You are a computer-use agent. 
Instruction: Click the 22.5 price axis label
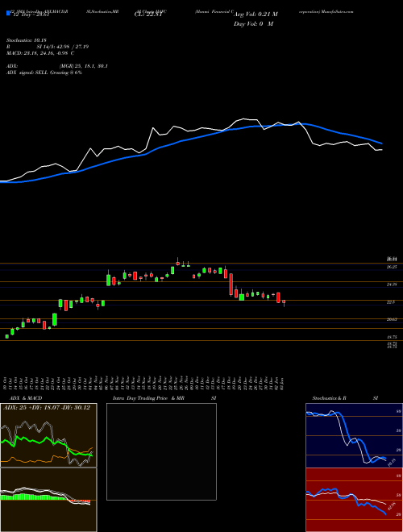click(x=391, y=302)
